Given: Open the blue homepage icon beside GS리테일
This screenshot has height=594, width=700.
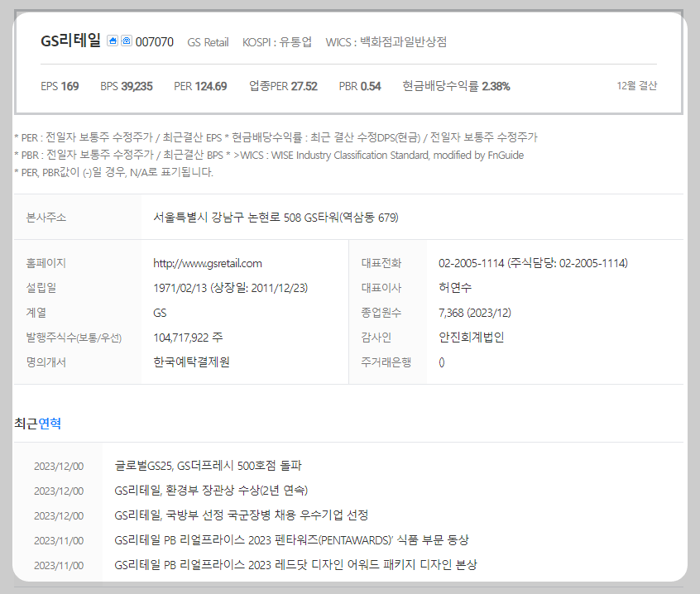Looking at the screenshot, I should [113, 41].
